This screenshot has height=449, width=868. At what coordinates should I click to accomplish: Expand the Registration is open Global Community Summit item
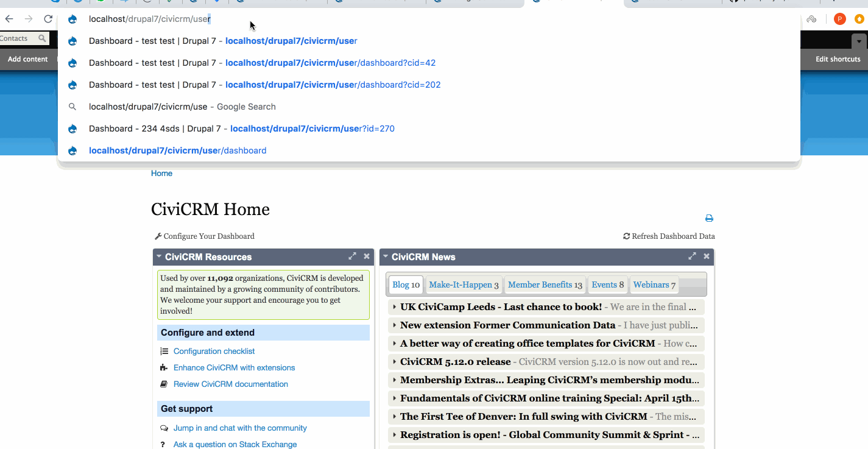coord(395,435)
